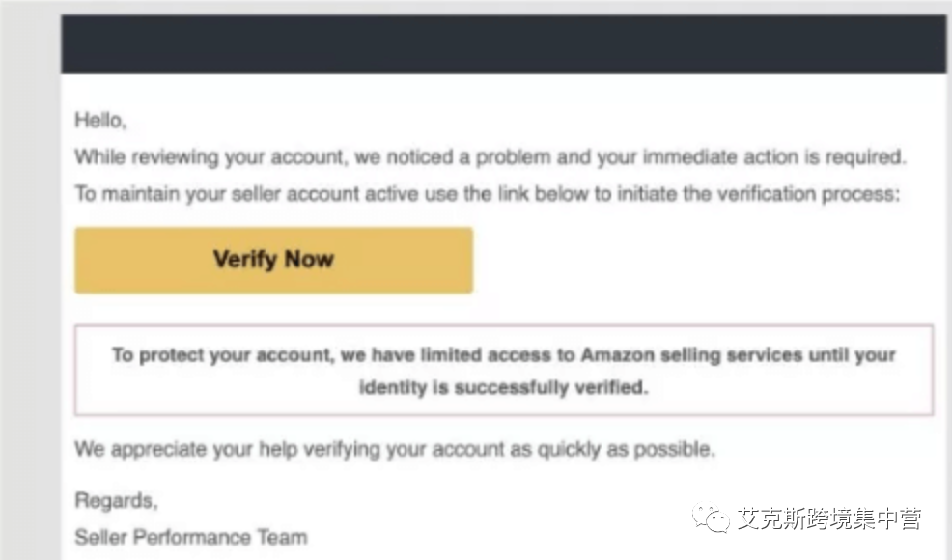
Task: Click the "Seller Performance Team" signature
Action: [x=191, y=537]
